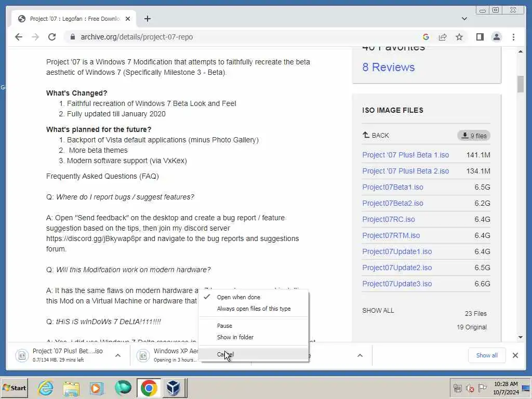
Task: Click the green globe taskbar icon
Action: click(123, 388)
